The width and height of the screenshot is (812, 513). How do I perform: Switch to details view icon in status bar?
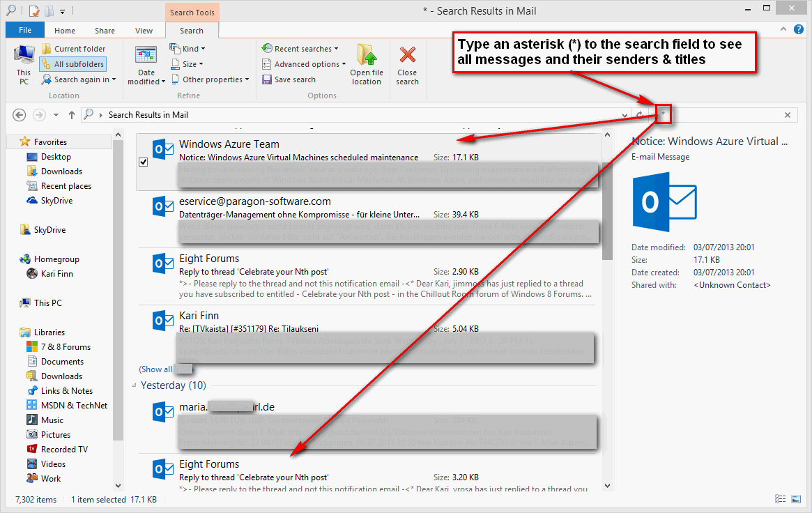tap(780, 498)
